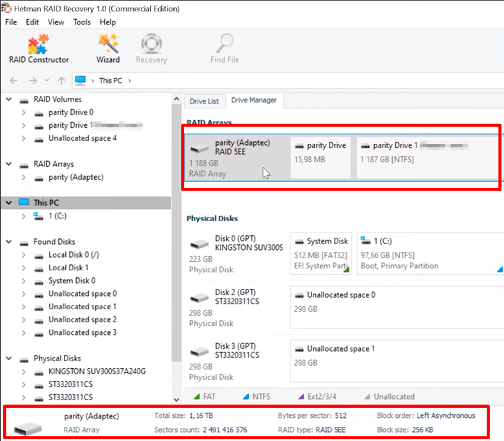Select Unallocated space 0 298 GB block
The height and width of the screenshot is (441, 504).
(x=397, y=307)
